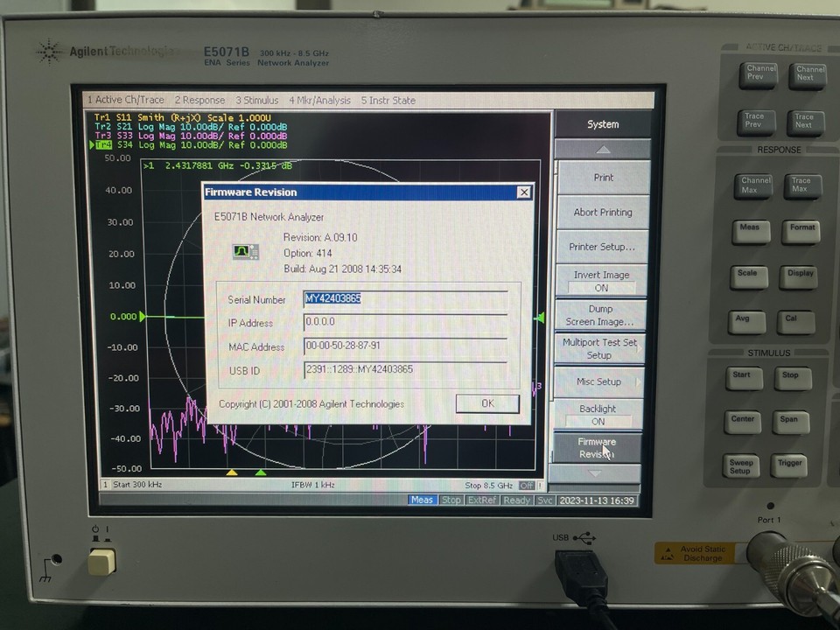Click the scroll-up arrow above the System softkeys
Viewport: 840px width, 630px height.
tap(601, 149)
